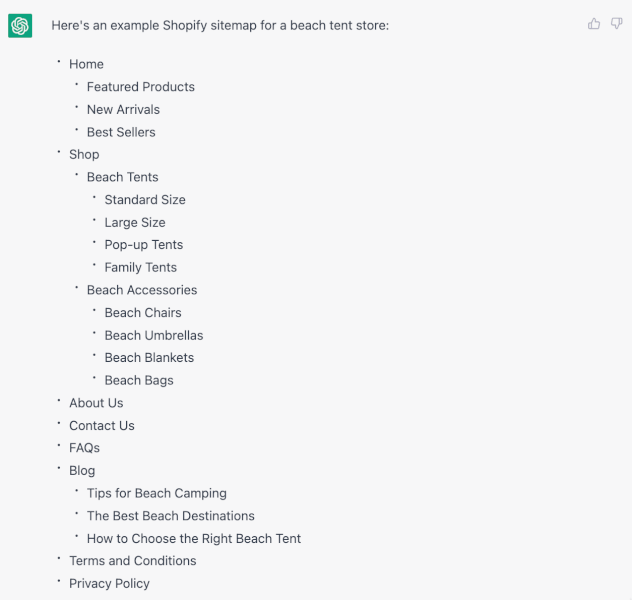The image size is (632, 600).
Task: Select the Family Tents entry
Action: point(140,267)
